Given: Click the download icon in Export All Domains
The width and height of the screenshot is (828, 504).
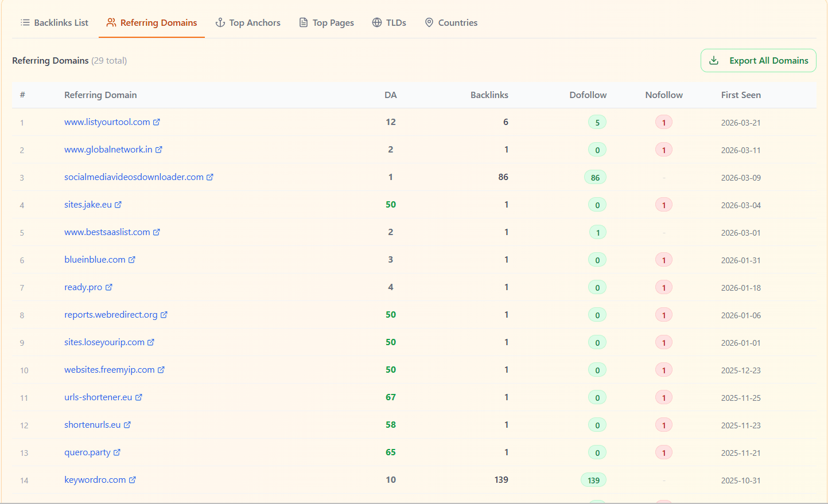Looking at the screenshot, I should [714, 60].
